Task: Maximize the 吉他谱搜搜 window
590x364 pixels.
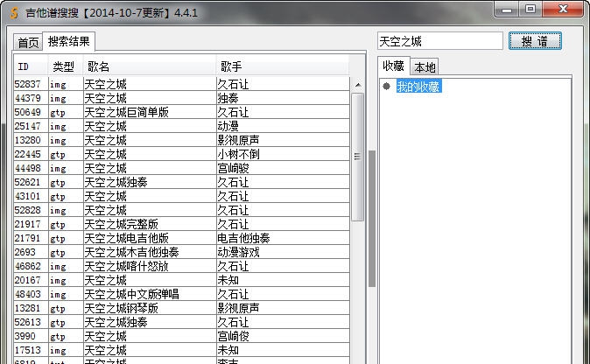Action: coord(530,9)
